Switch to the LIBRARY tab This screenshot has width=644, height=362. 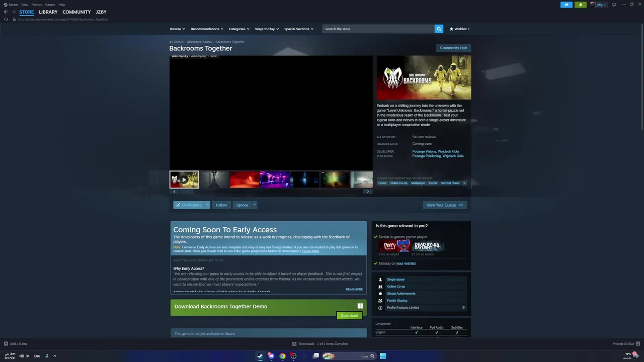(48, 12)
